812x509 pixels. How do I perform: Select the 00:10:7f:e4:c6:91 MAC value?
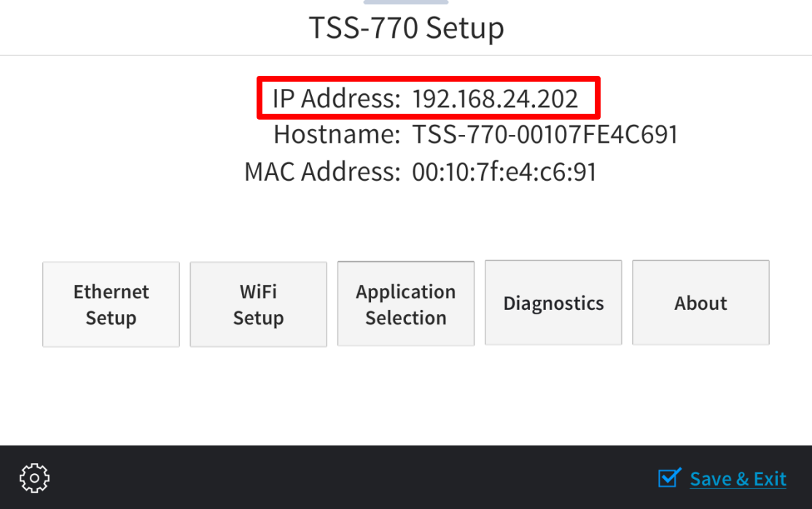point(504,172)
